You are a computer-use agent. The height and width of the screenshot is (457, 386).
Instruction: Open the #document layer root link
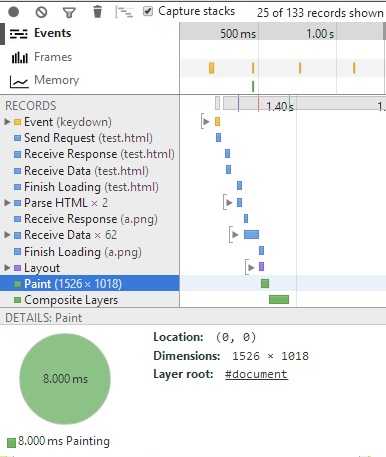pyautogui.click(x=256, y=374)
